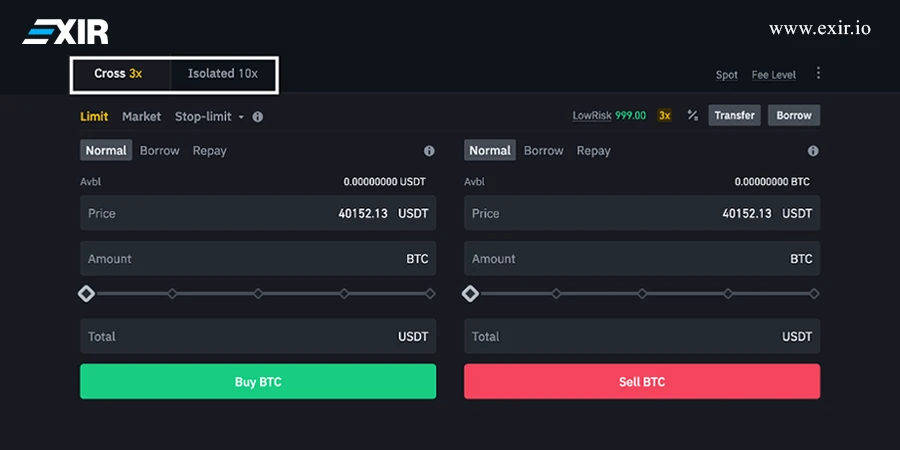Select Repay mode in sell panel

593,150
